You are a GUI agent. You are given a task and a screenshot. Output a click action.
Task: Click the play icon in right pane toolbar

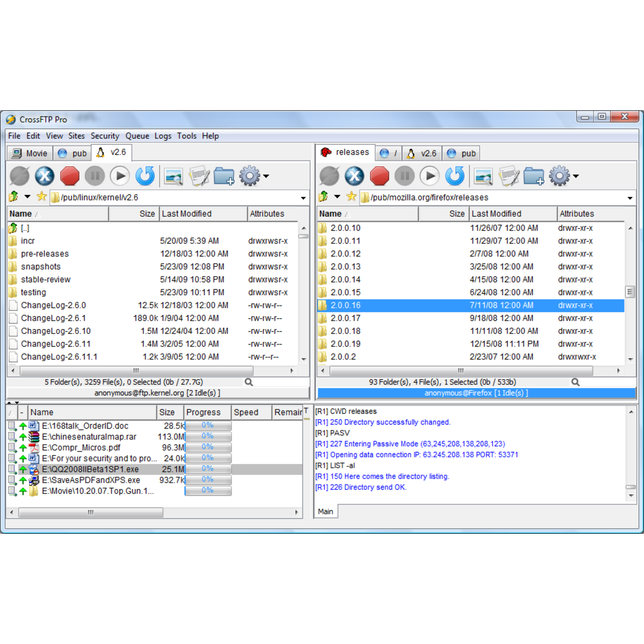[x=430, y=176]
